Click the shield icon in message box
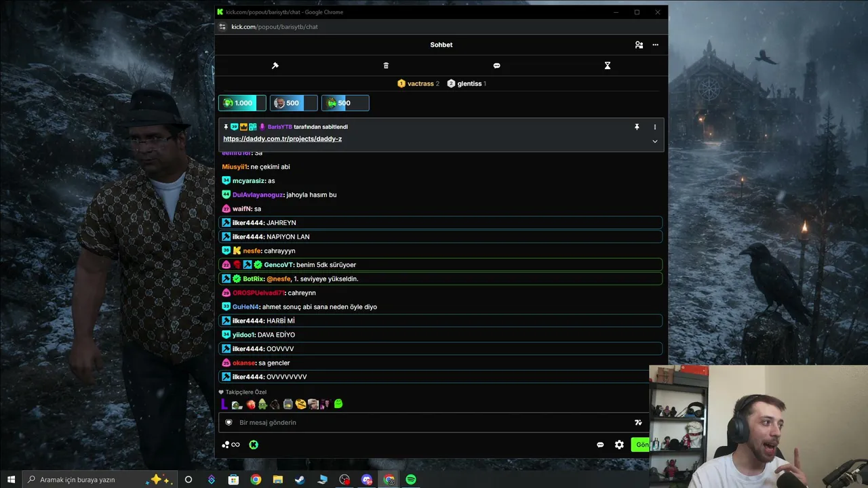 (x=229, y=422)
